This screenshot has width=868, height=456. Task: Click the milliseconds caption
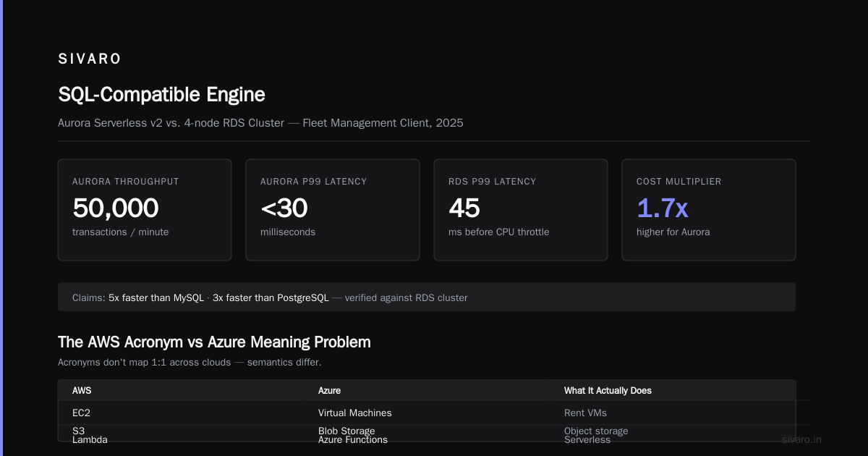[x=288, y=232]
